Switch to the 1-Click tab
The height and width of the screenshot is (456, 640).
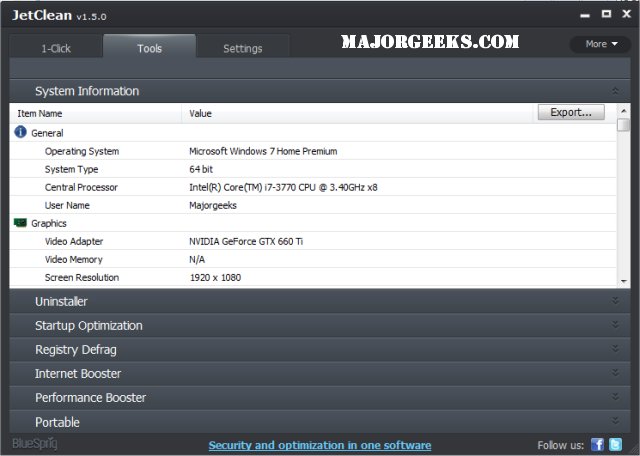56,47
